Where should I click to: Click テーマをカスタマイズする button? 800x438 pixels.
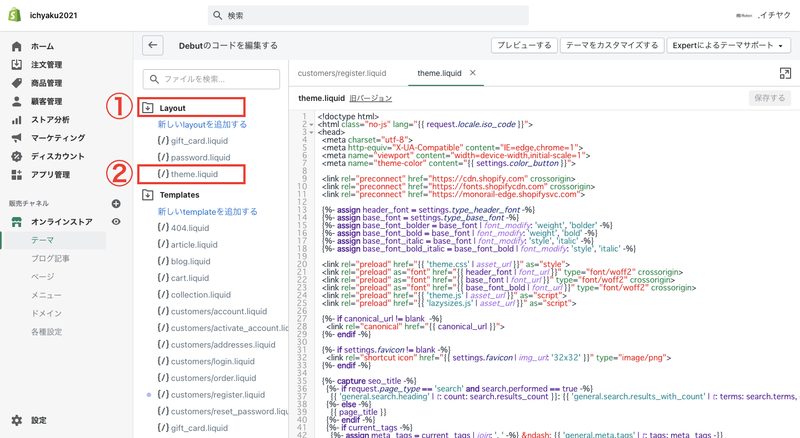[x=612, y=45]
